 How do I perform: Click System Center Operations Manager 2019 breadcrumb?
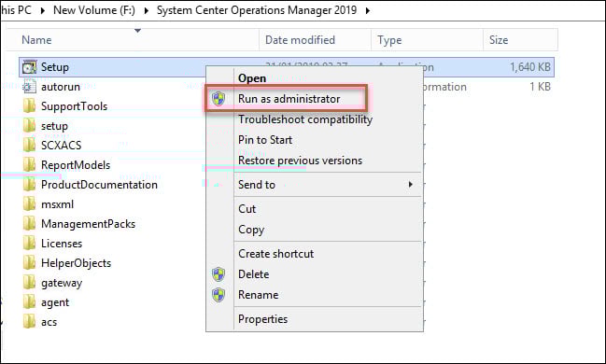tap(257, 10)
